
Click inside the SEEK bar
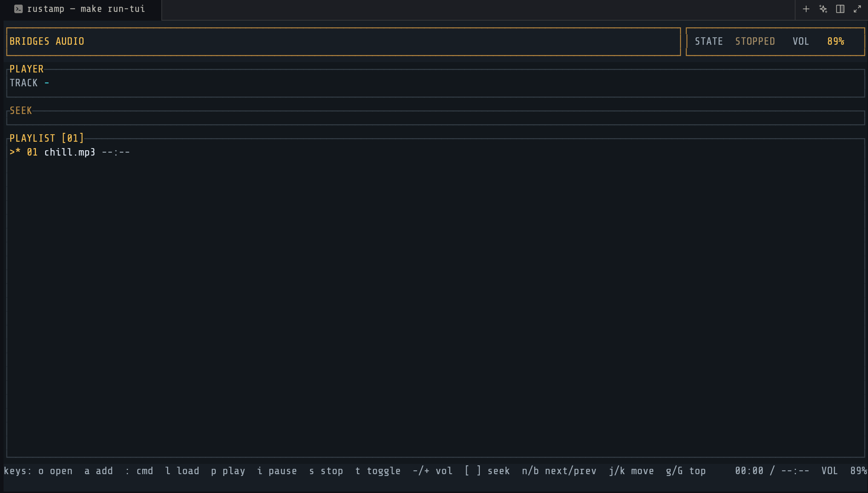(x=435, y=118)
